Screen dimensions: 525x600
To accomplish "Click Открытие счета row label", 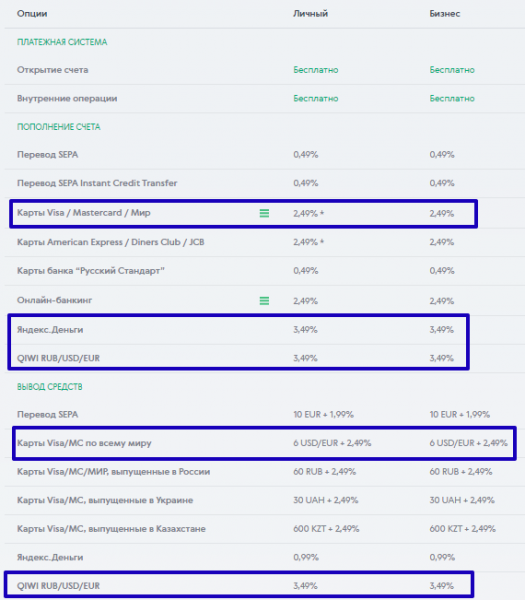I will click(52, 70).
